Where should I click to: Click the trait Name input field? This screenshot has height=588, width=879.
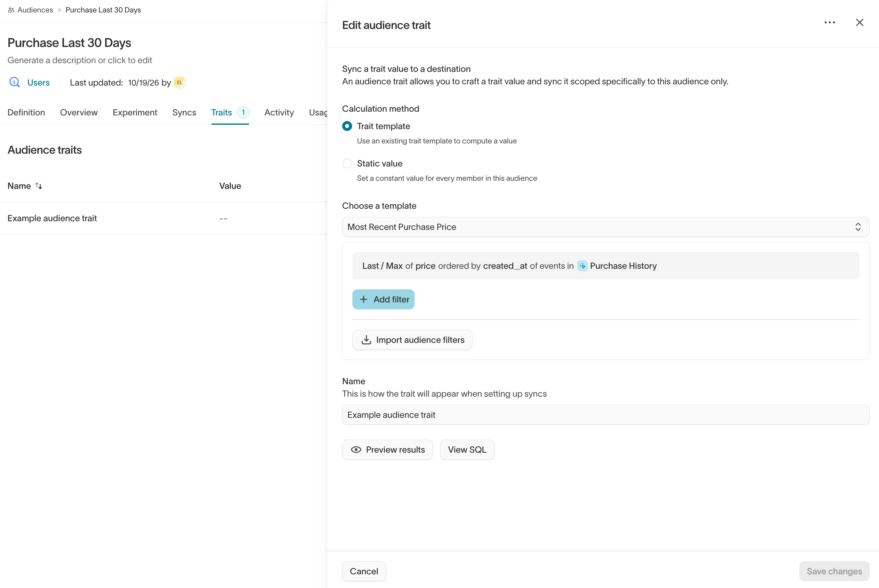click(x=605, y=415)
